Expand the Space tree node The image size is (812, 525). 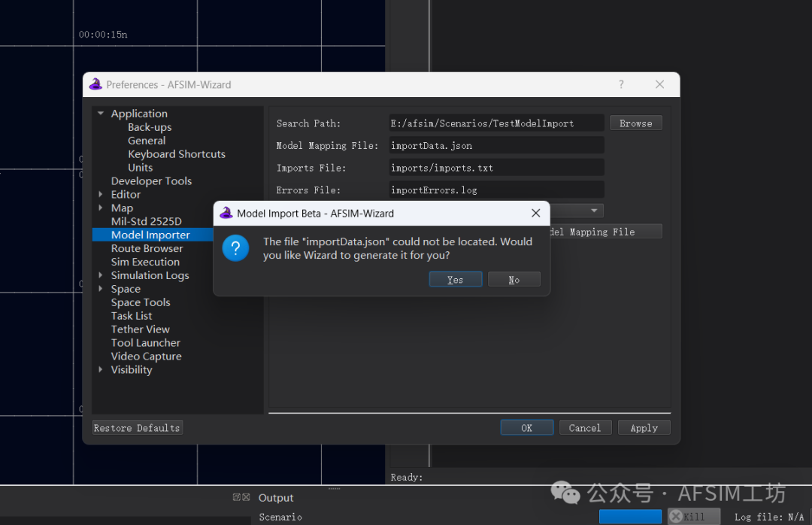tap(101, 288)
